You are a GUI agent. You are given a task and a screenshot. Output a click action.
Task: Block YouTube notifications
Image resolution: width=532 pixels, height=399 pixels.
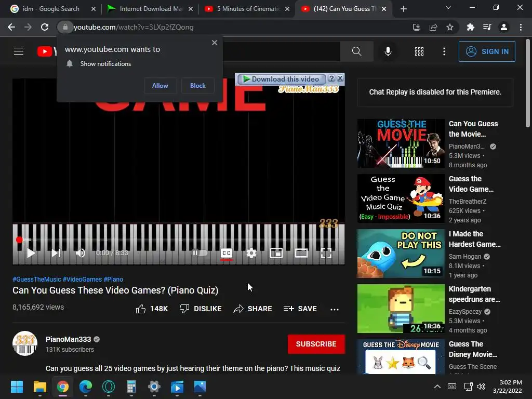(x=198, y=86)
